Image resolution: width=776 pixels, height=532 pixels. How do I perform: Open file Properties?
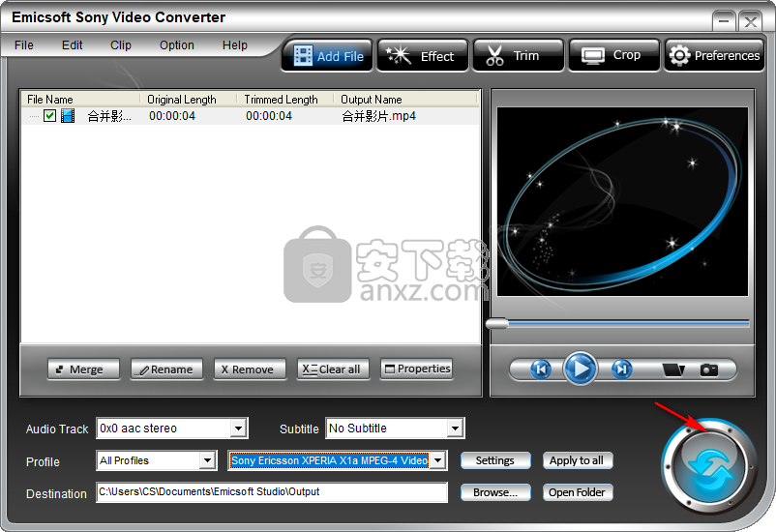pyautogui.click(x=416, y=369)
